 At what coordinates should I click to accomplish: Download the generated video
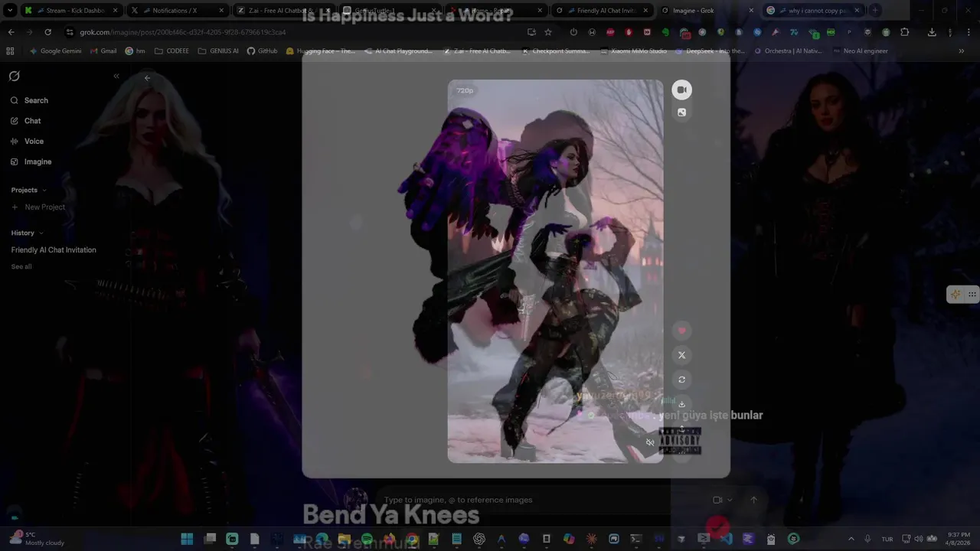point(681,404)
